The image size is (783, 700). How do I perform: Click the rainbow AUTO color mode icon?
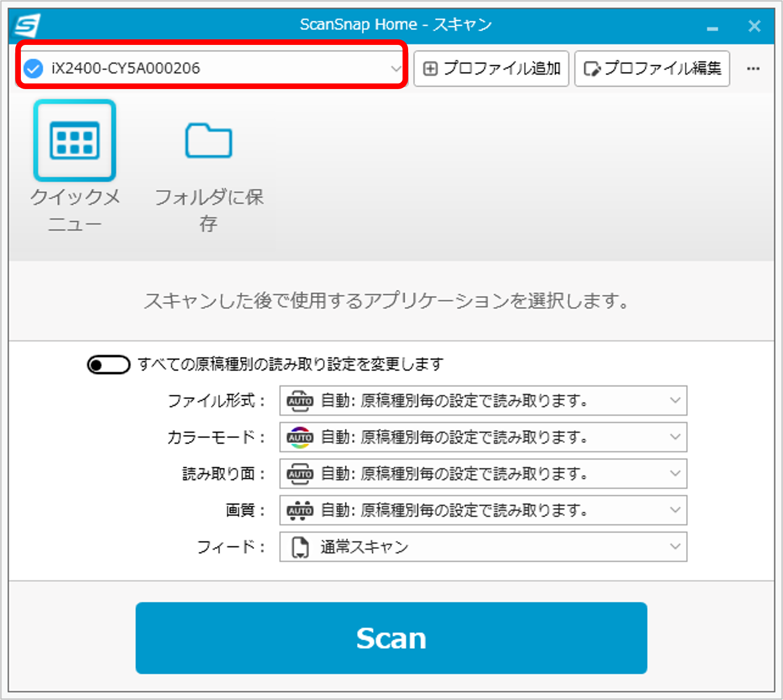[x=299, y=437]
